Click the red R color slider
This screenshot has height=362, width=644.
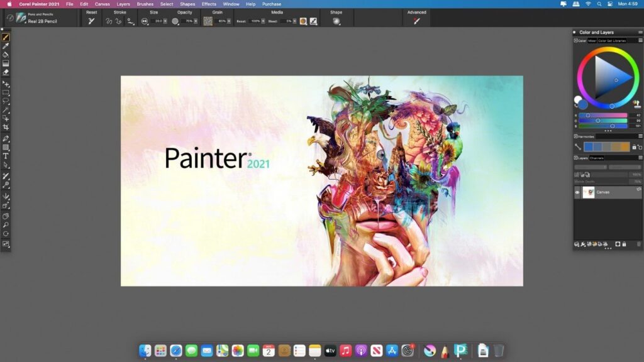tap(603, 116)
